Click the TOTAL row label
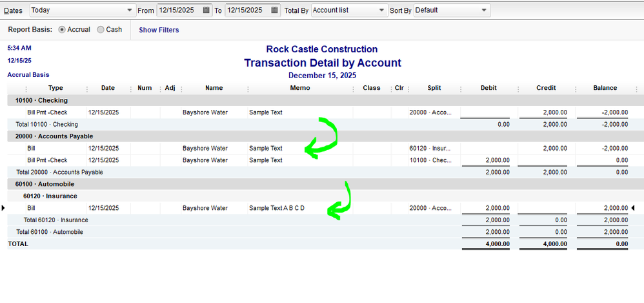The height and width of the screenshot is (303, 644). pos(18,244)
